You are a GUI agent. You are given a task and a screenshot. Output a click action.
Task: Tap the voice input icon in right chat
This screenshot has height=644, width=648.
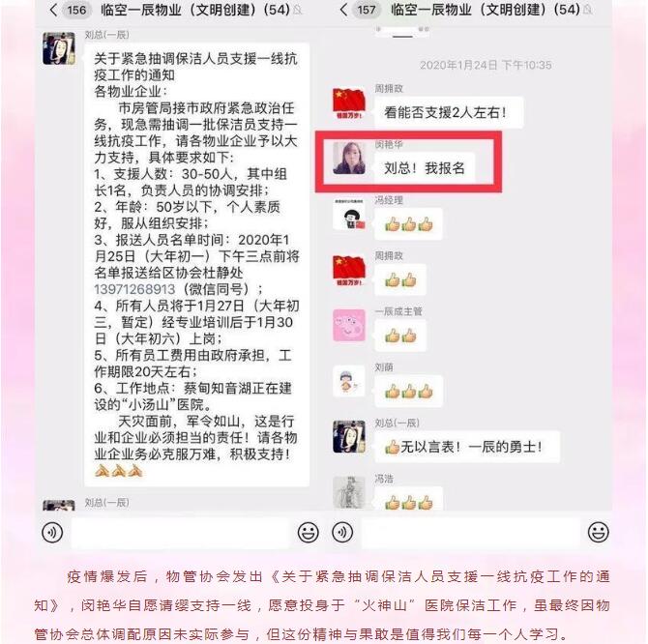(342, 532)
